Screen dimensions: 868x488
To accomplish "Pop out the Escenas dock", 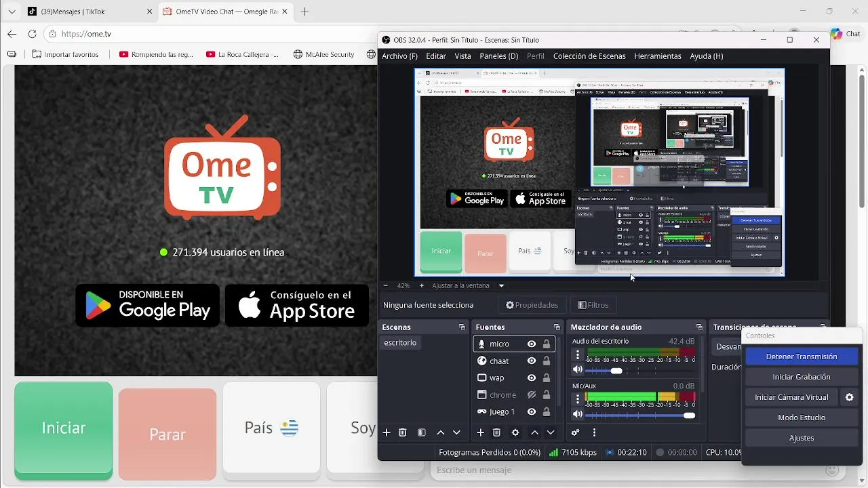I will [x=462, y=327].
